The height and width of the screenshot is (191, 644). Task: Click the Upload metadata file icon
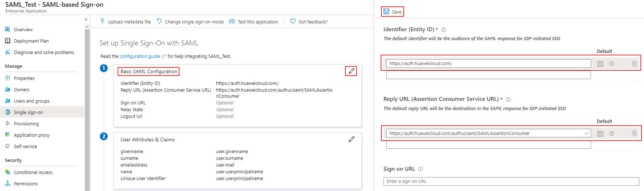[102, 22]
